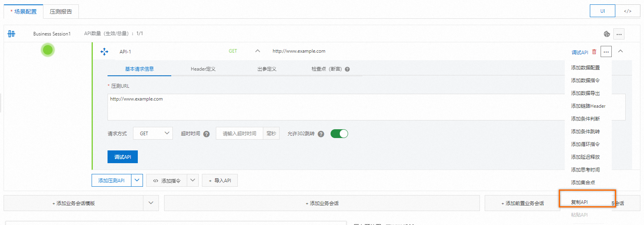The width and height of the screenshot is (644, 225).
Task: Choose 添加链路Header from menu
Action: click(588, 106)
